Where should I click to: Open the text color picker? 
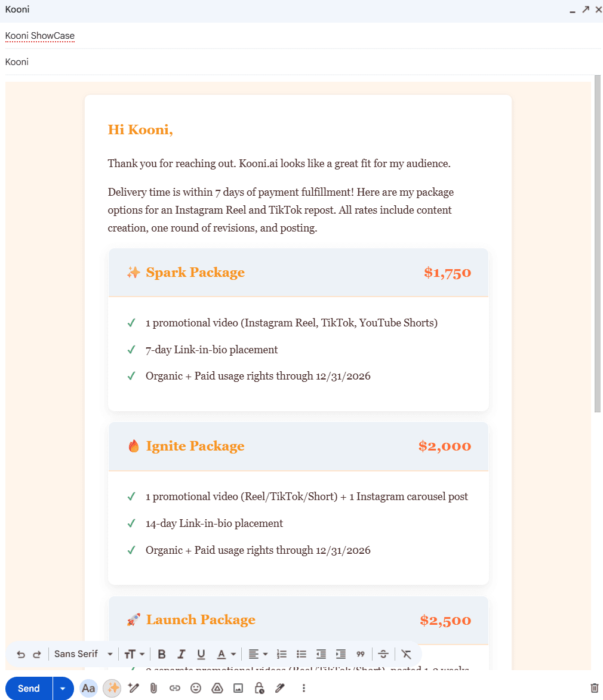pyautogui.click(x=224, y=654)
